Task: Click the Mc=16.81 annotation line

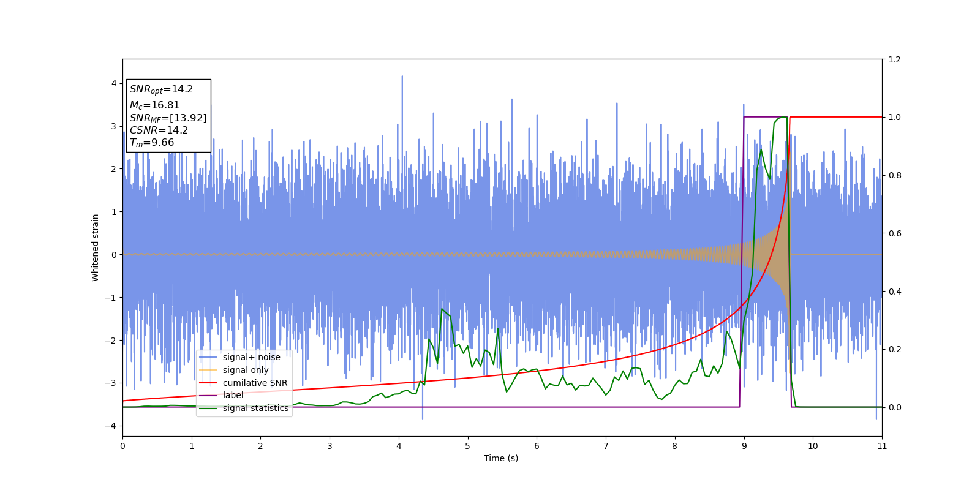Action: (x=154, y=105)
